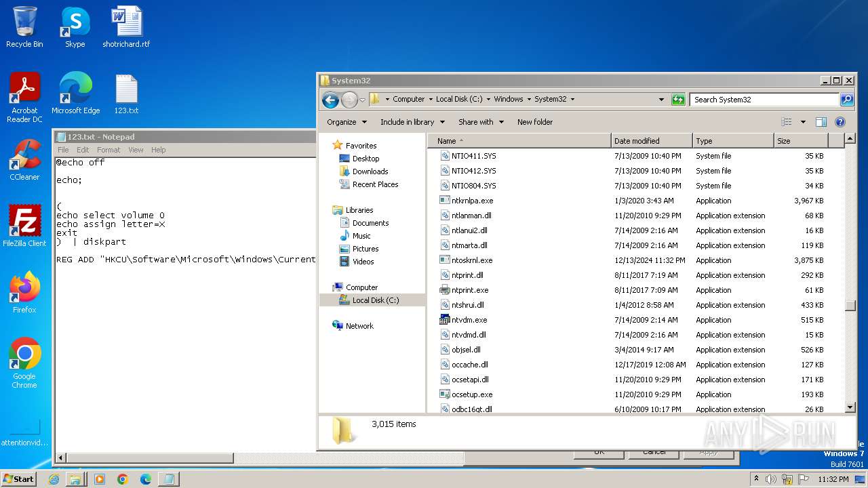Toggle the preview pane icon

pos(821,122)
